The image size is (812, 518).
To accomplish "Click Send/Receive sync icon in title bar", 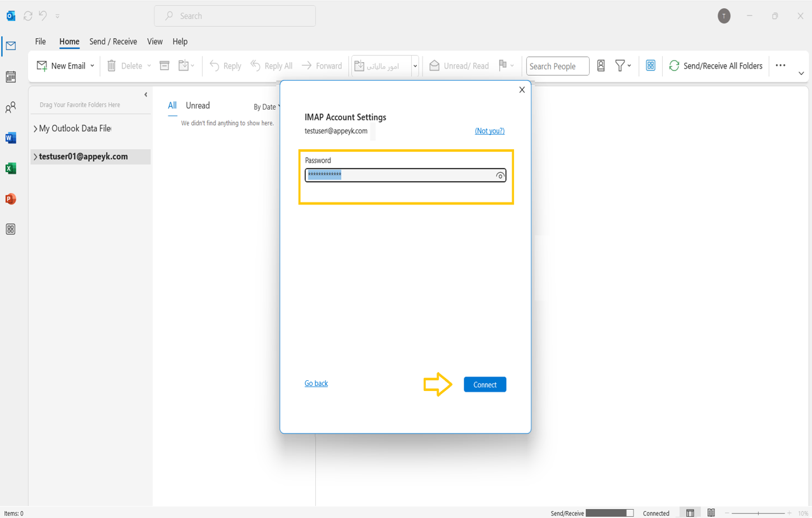I will [28, 16].
